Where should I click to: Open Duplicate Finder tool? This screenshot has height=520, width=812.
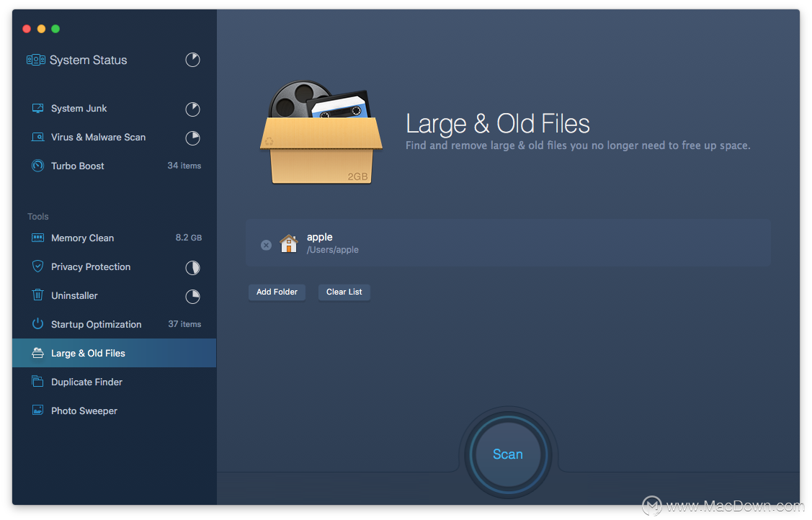coord(86,382)
